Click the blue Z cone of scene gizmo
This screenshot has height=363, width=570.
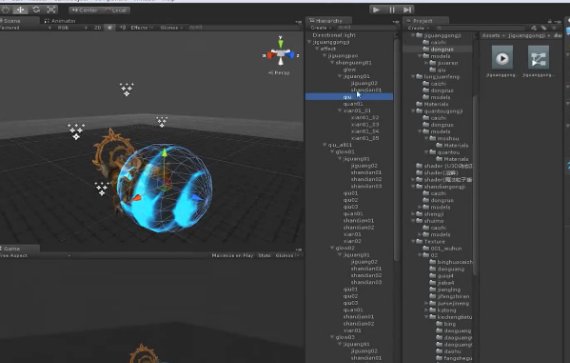tap(290, 55)
